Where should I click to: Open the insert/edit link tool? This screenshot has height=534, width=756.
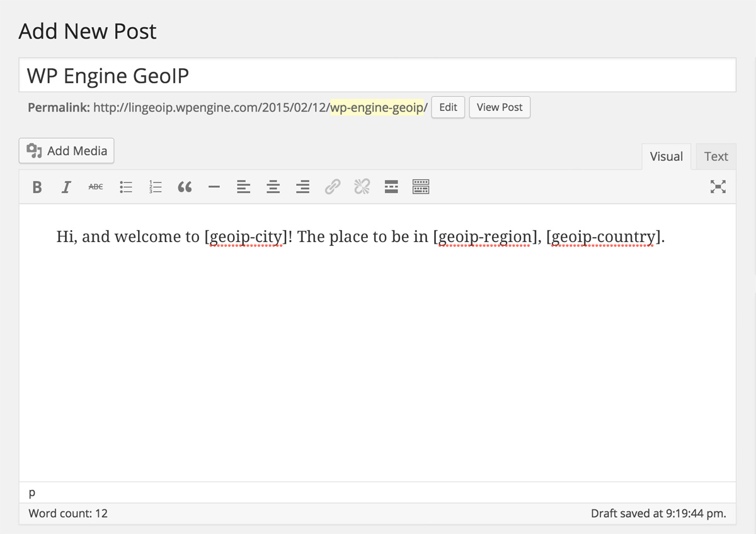[333, 187]
